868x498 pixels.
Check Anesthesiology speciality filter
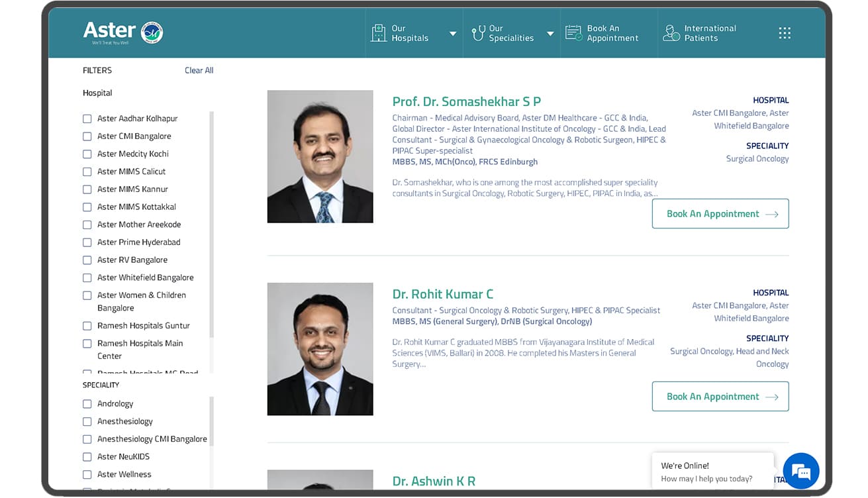pyautogui.click(x=87, y=421)
